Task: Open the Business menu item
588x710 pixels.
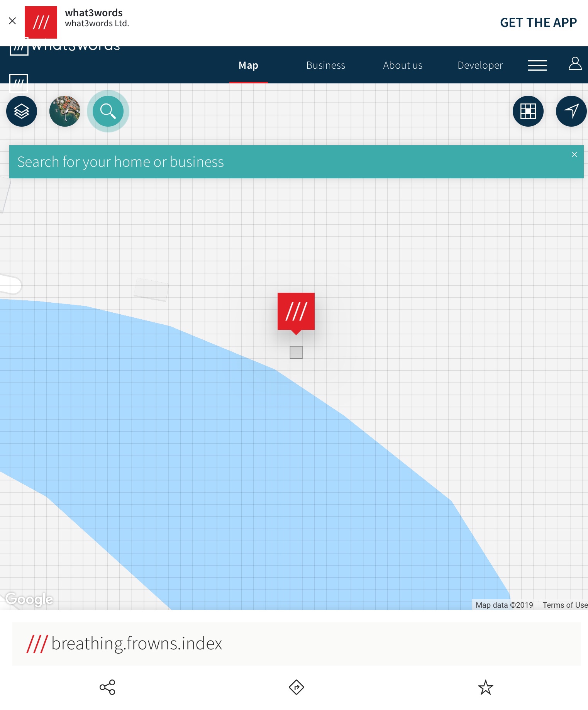Action: pyautogui.click(x=325, y=65)
